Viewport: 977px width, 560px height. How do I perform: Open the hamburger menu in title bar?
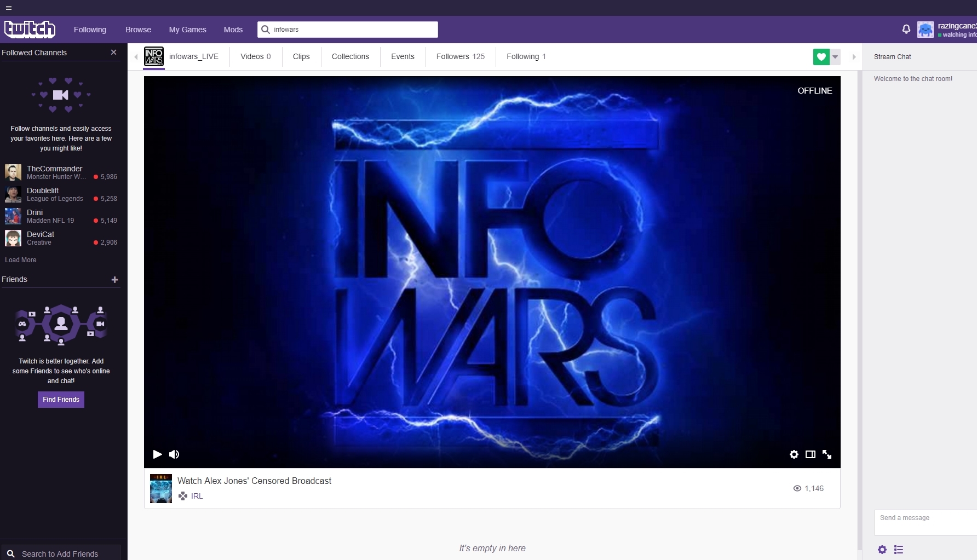(x=8, y=8)
